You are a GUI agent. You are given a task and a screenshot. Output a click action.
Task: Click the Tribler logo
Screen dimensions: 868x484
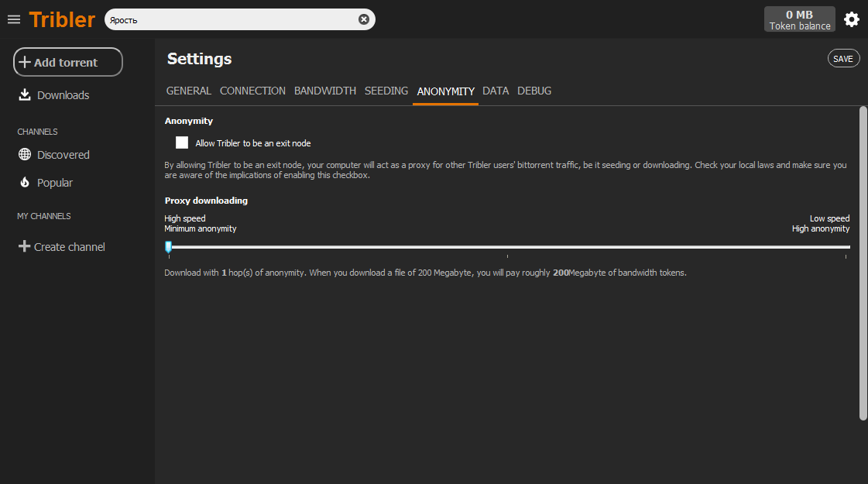pyautogui.click(x=62, y=19)
